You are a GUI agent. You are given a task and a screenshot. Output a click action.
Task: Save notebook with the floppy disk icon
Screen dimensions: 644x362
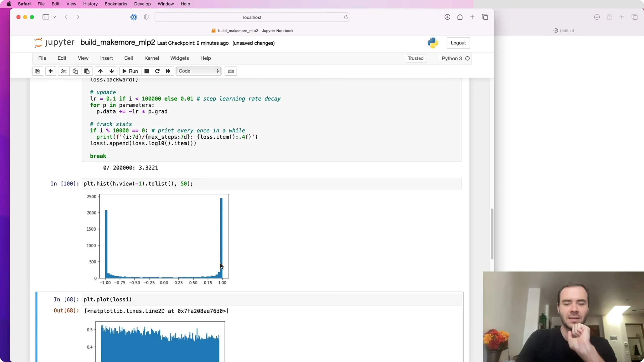pos(38,71)
